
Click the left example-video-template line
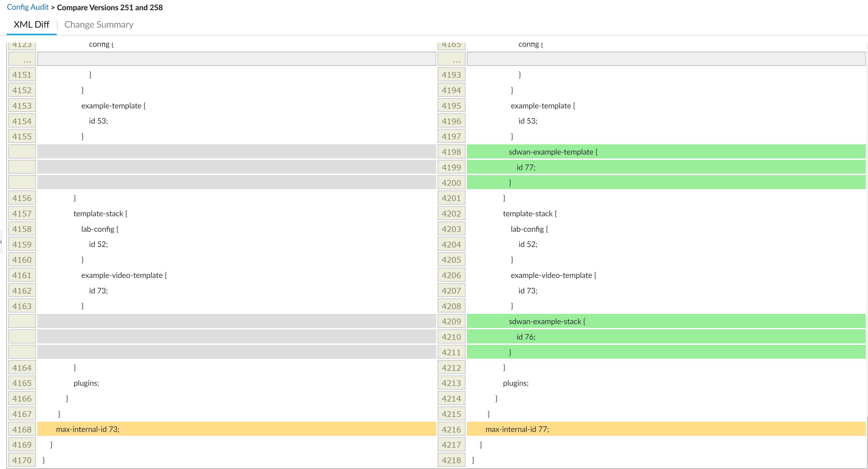[x=124, y=275]
